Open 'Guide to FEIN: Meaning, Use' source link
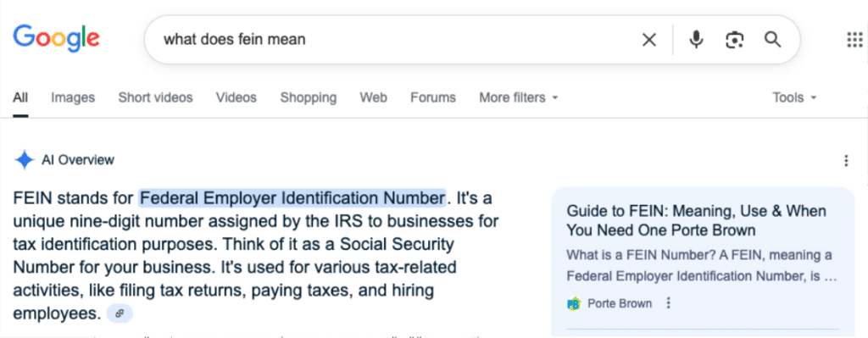Viewport: 868px width, 338px height. pos(697,220)
